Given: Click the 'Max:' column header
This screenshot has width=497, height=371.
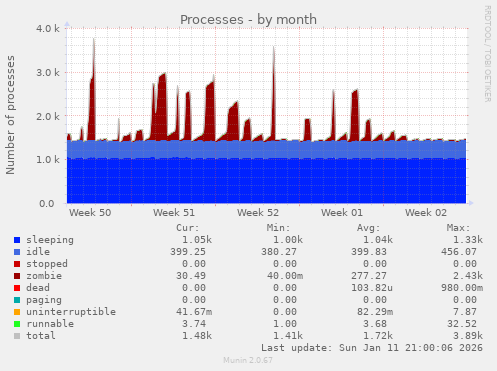Looking at the screenshot, I should point(458,228).
